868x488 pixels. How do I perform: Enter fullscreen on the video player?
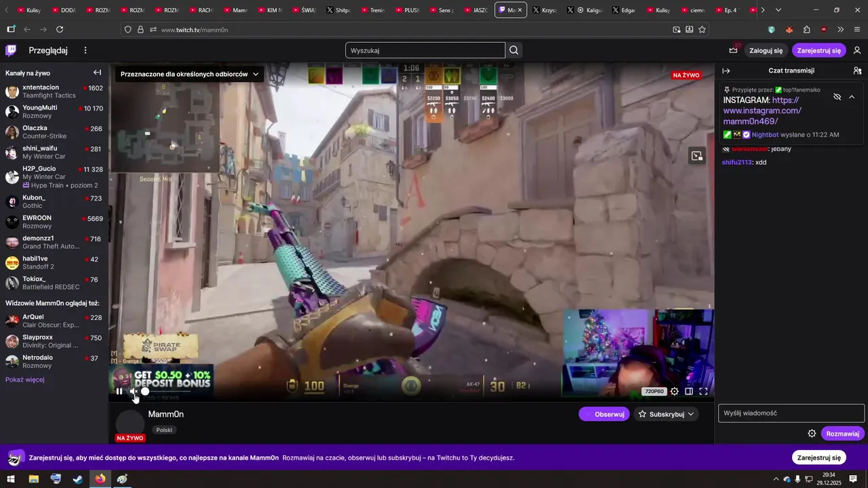703,391
